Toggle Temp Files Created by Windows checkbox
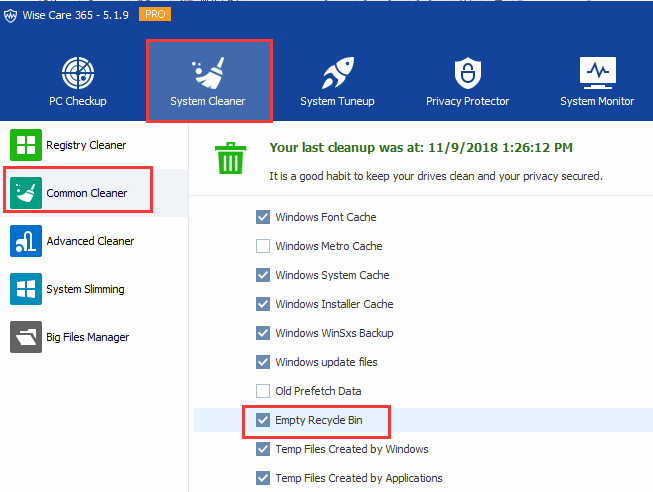The height and width of the screenshot is (492, 653). (263, 449)
